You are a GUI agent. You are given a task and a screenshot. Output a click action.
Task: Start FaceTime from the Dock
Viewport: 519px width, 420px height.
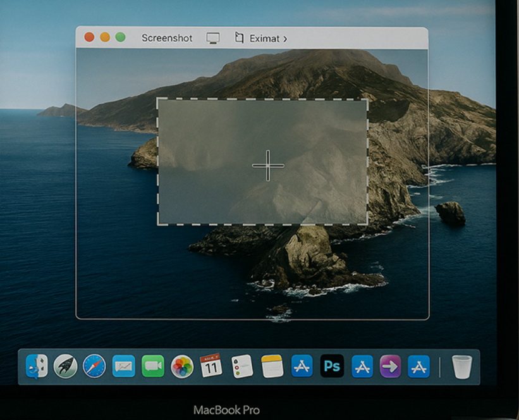coord(152,366)
